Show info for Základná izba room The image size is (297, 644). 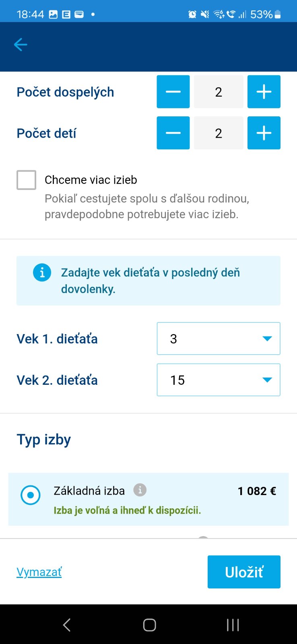[x=140, y=490]
